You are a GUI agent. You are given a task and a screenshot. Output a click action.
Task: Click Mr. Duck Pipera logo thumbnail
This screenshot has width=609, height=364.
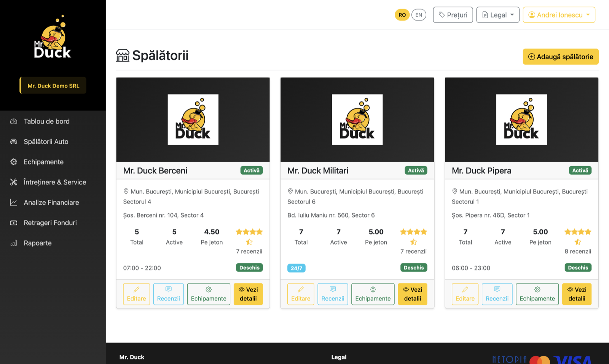(x=521, y=119)
